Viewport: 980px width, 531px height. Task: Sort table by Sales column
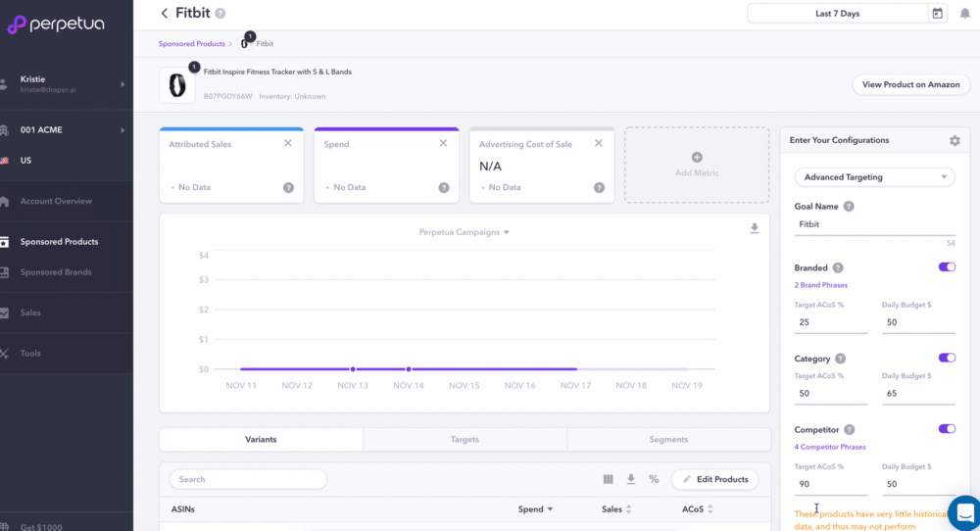616,509
